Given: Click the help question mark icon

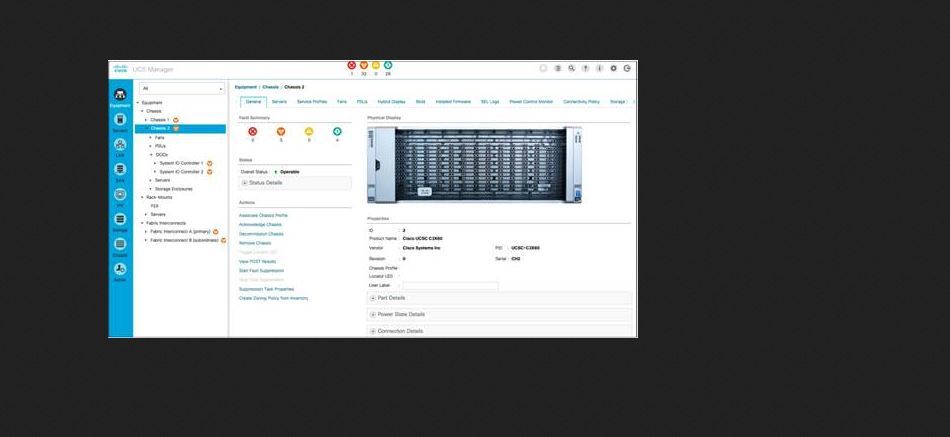Looking at the screenshot, I should point(585,68).
